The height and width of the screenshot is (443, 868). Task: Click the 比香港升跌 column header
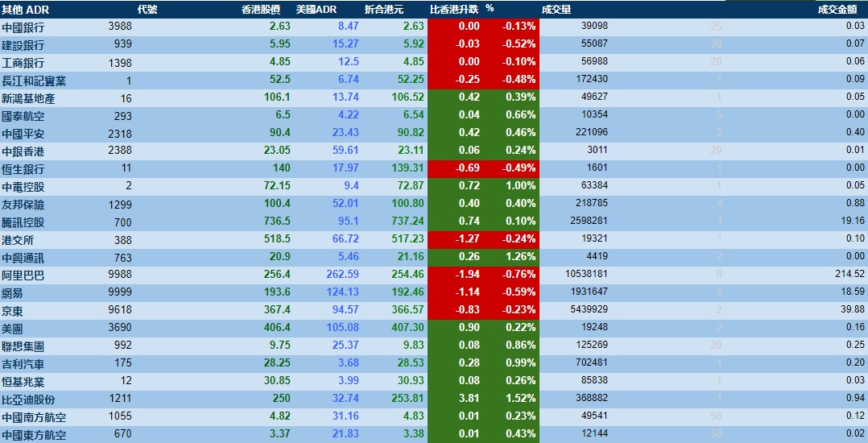tap(454, 10)
